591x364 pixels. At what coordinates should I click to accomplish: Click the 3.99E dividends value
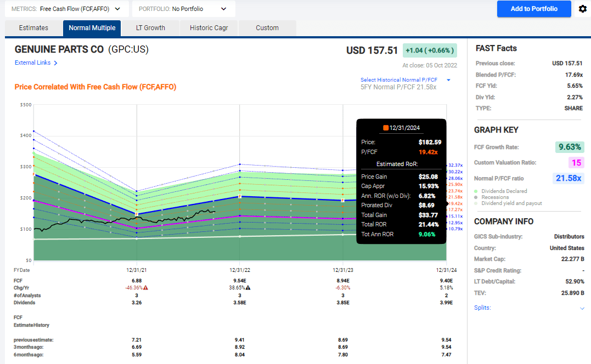446,303
